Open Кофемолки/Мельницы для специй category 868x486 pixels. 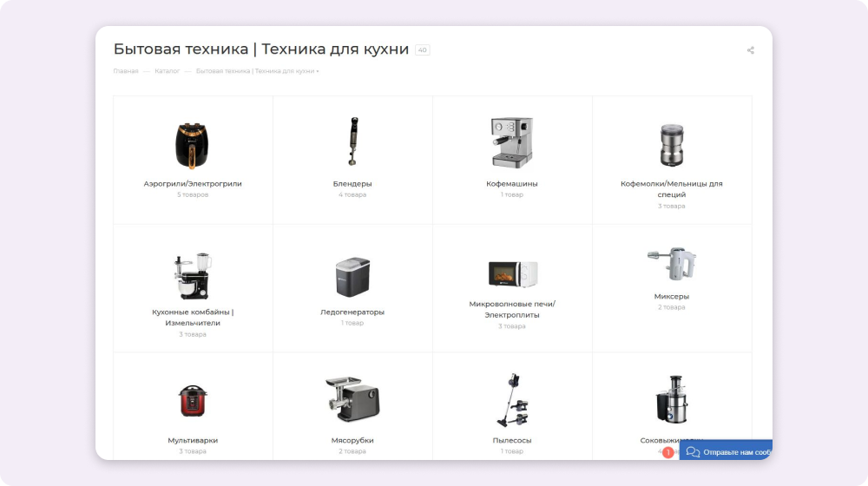coord(672,189)
